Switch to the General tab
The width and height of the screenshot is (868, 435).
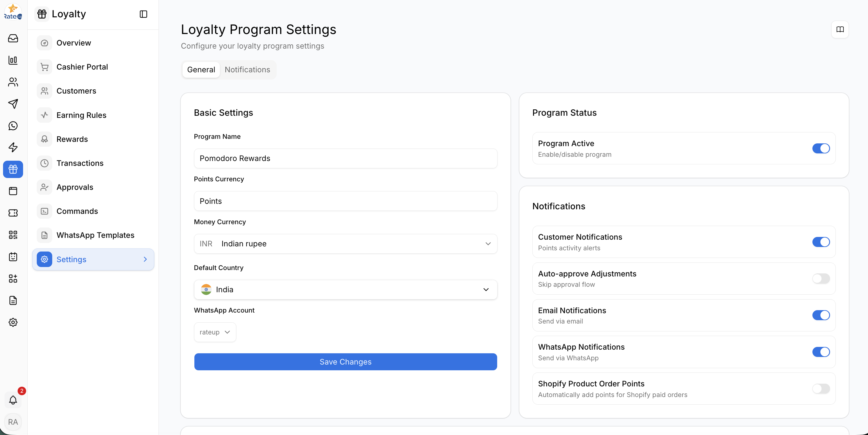point(201,70)
